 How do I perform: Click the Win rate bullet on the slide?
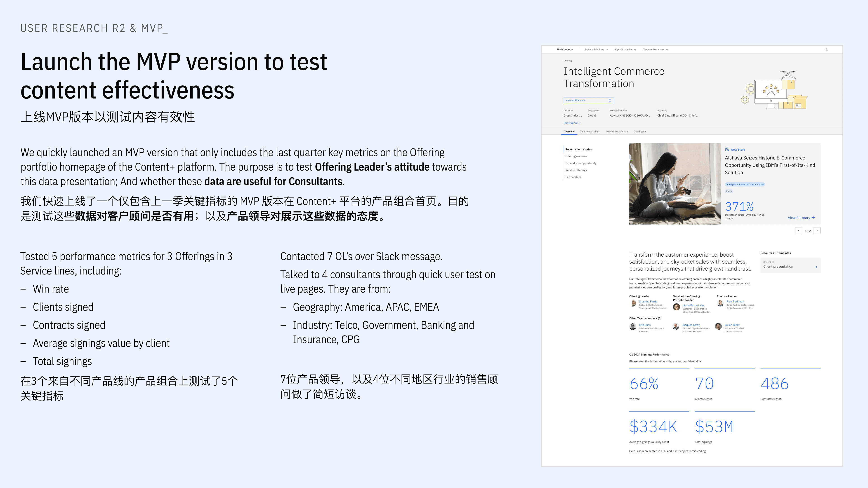coord(51,289)
